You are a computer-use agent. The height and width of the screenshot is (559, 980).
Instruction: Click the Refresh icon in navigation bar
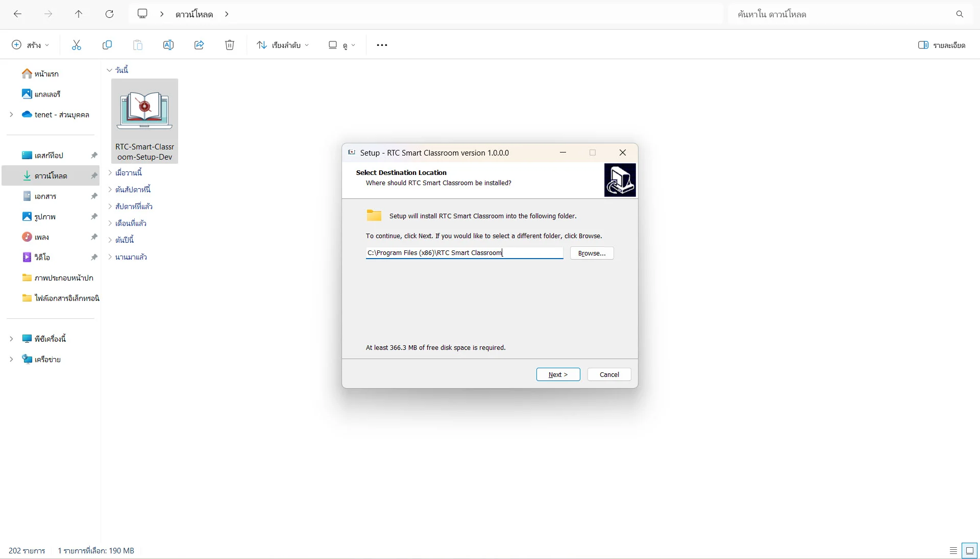109,14
